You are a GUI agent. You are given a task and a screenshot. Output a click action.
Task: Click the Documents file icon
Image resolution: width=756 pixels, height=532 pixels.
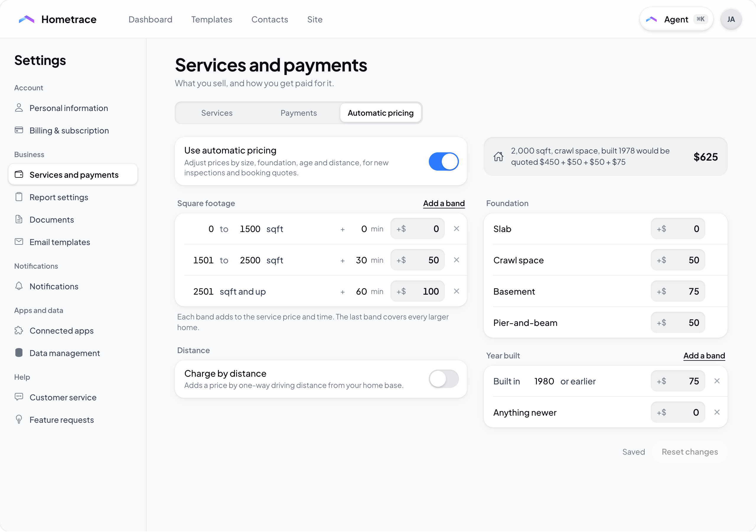[19, 219]
